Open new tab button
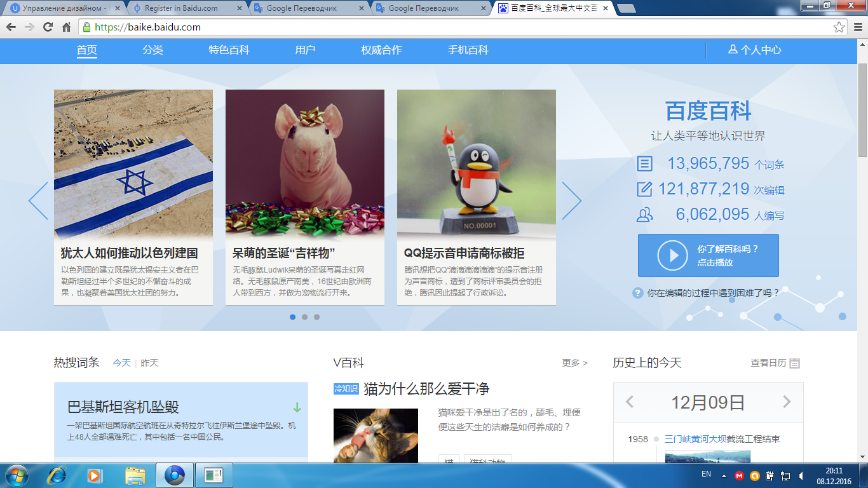 [x=627, y=8]
